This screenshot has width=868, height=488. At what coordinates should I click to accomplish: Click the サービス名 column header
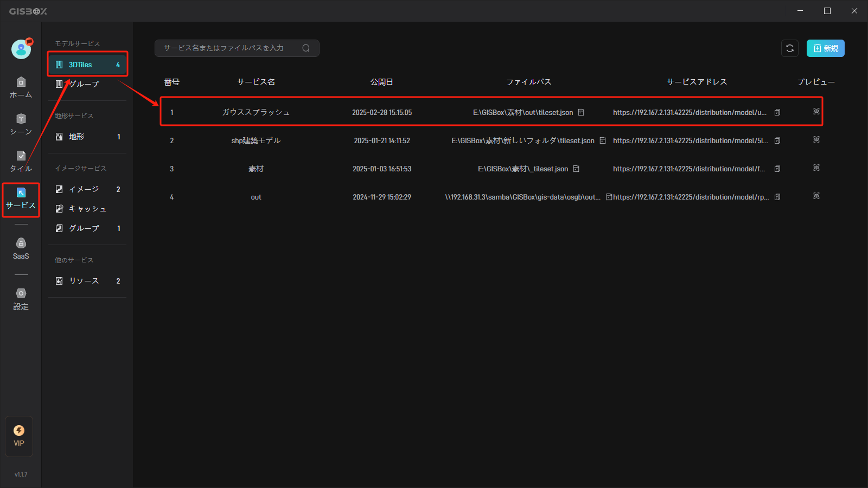[256, 82]
